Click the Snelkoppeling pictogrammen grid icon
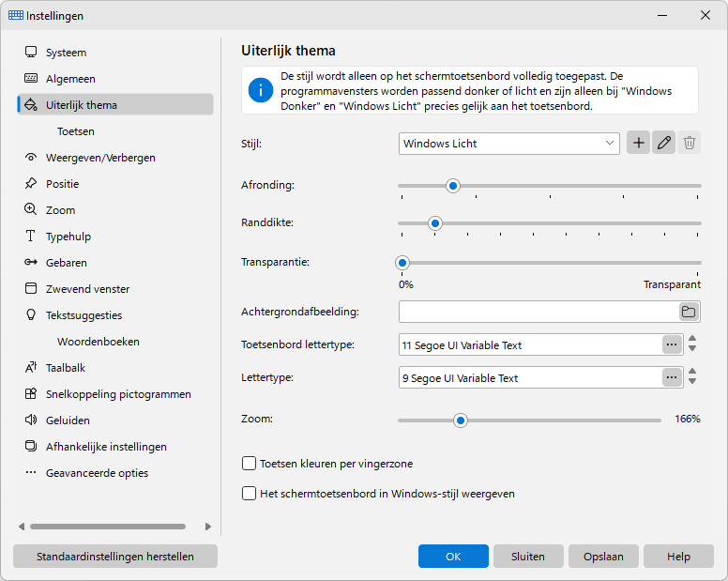 (x=31, y=394)
